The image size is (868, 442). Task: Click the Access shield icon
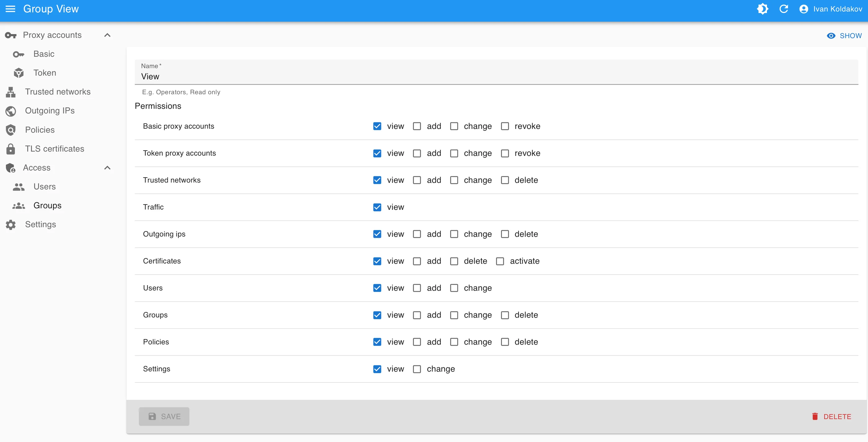tap(11, 168)
